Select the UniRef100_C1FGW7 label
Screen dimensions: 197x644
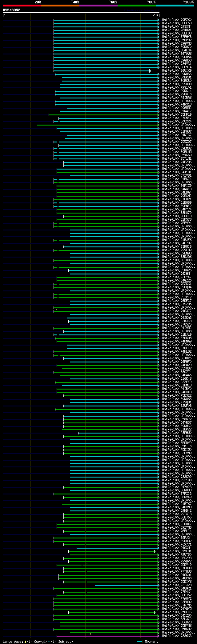coord(177,132)
